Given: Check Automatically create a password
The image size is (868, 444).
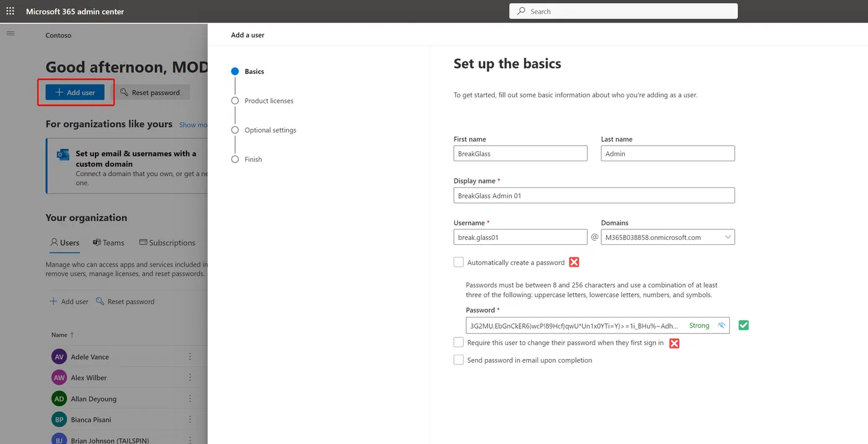Looking at the screenshot, I should 459,262.
